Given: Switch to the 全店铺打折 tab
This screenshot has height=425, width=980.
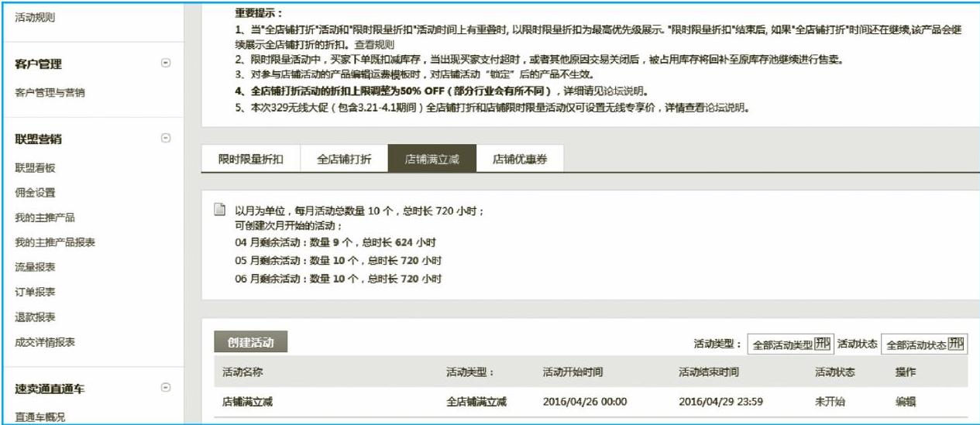Looking at the screenshot, I should pos(344,159).
